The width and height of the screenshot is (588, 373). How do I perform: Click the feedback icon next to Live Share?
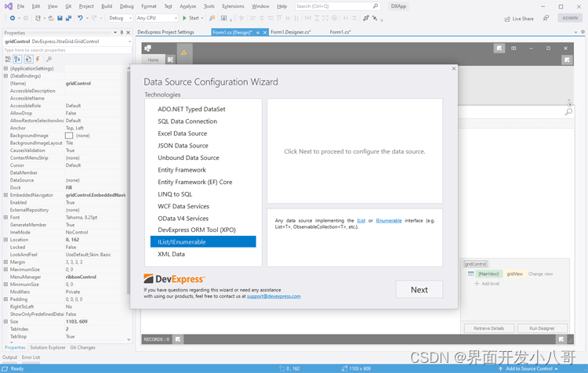(x=546, y=18)
